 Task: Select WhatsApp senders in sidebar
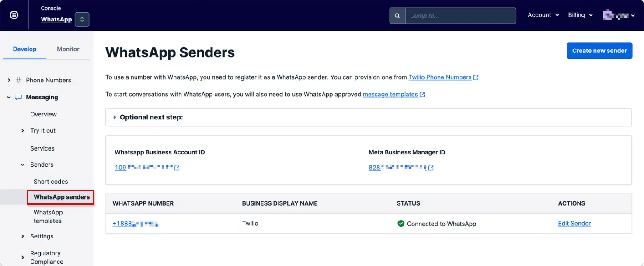[x=61, y=197]
